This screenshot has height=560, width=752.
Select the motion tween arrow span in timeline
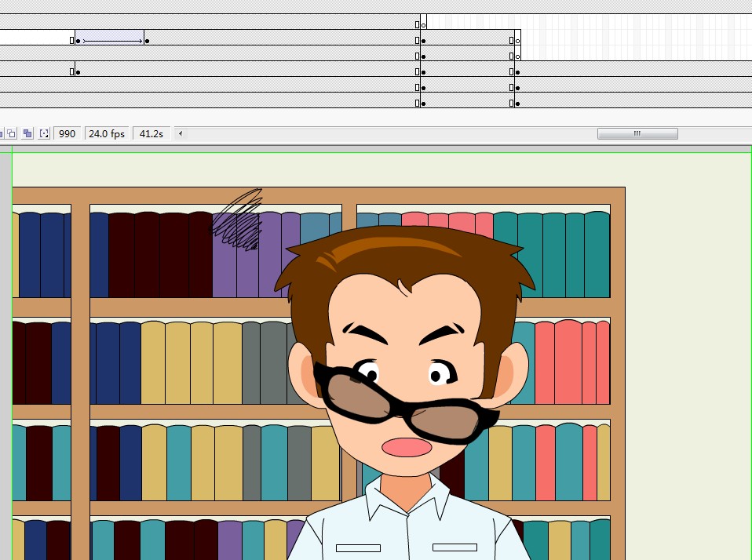coord(112,41)
